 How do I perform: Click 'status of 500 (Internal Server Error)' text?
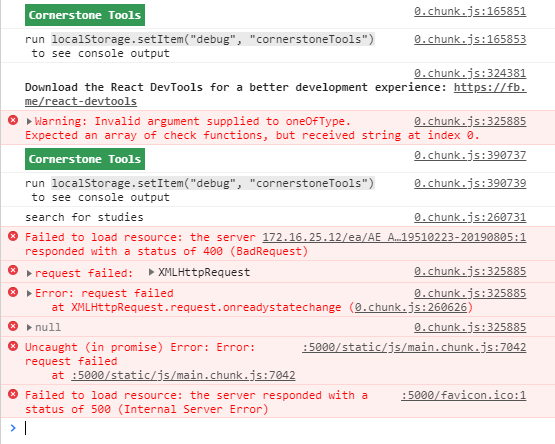click(147, 409)
